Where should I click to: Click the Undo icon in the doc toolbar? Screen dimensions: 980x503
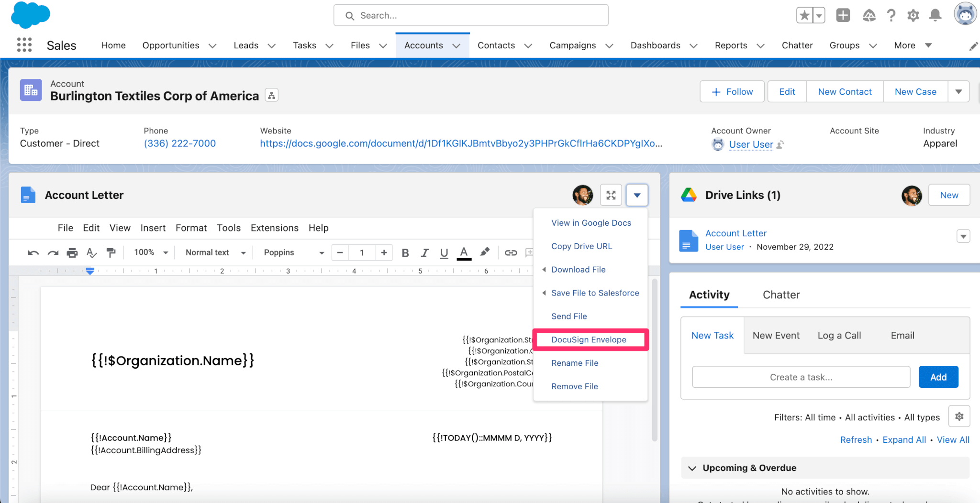click(33, 252)
